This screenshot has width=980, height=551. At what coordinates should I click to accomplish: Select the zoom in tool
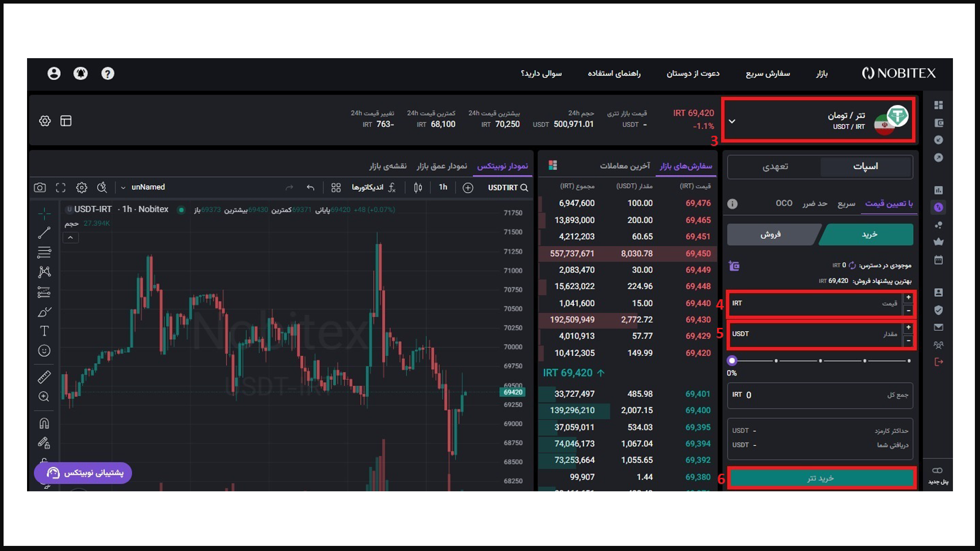pyautogui.click(x=44, y=397)
